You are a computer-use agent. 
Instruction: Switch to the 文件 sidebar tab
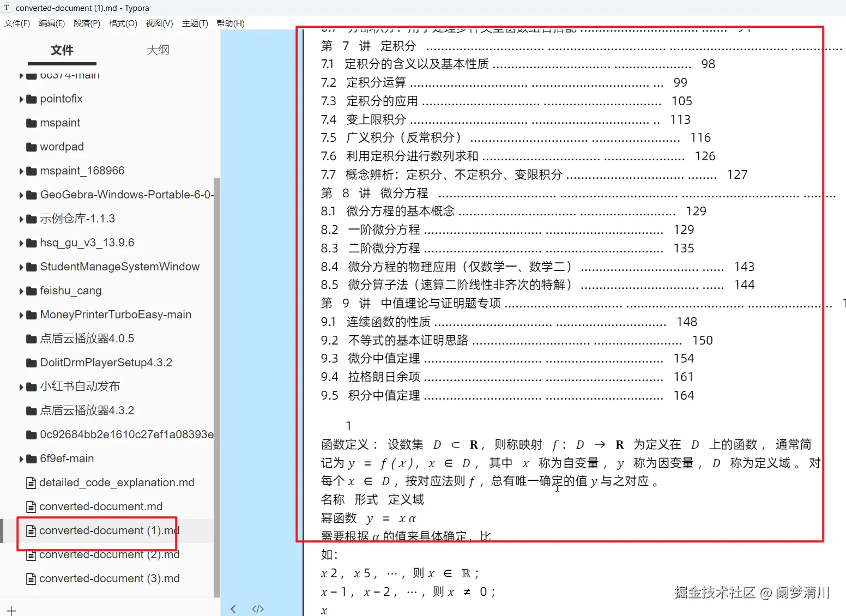click(x=62, y=50)
